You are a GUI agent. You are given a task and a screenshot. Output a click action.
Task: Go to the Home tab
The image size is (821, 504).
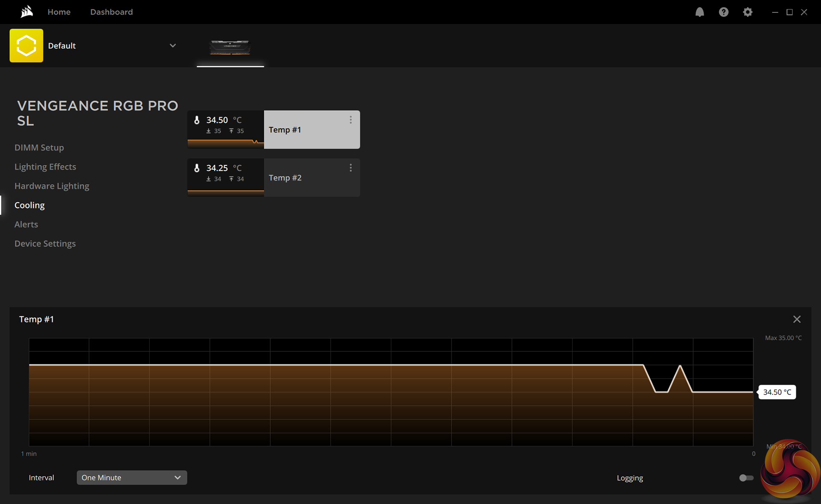59,12
